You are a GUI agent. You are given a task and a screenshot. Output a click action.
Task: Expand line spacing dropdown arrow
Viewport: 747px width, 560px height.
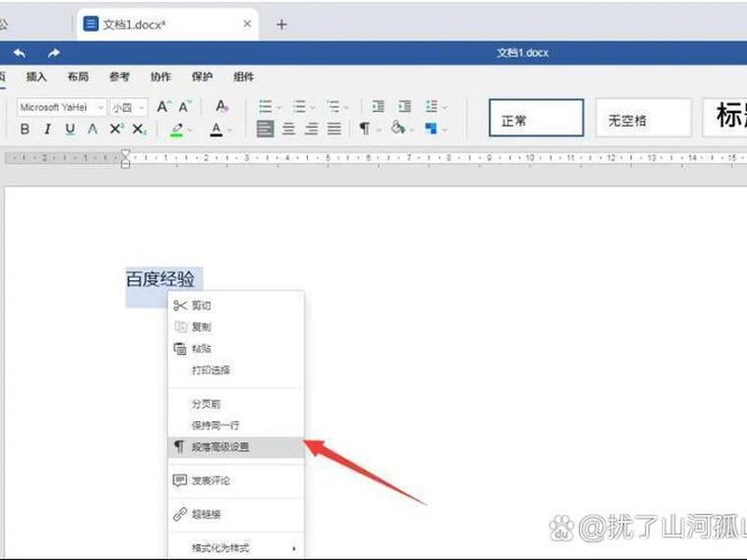coord(445,108)
